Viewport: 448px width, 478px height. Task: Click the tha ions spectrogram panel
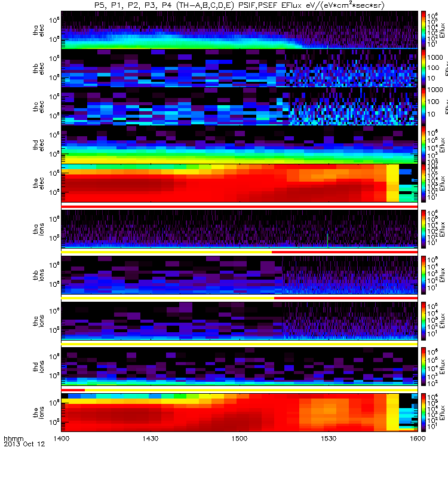coord(240,229)
